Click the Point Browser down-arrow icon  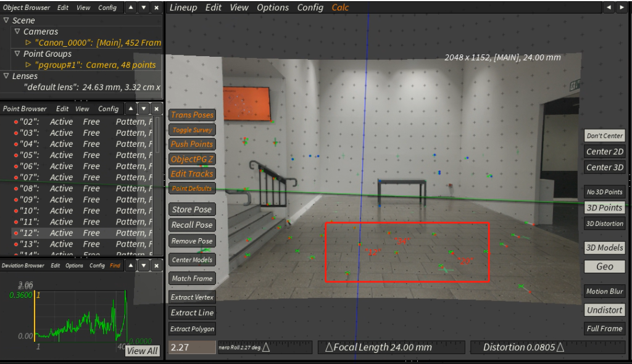[144, 109]
